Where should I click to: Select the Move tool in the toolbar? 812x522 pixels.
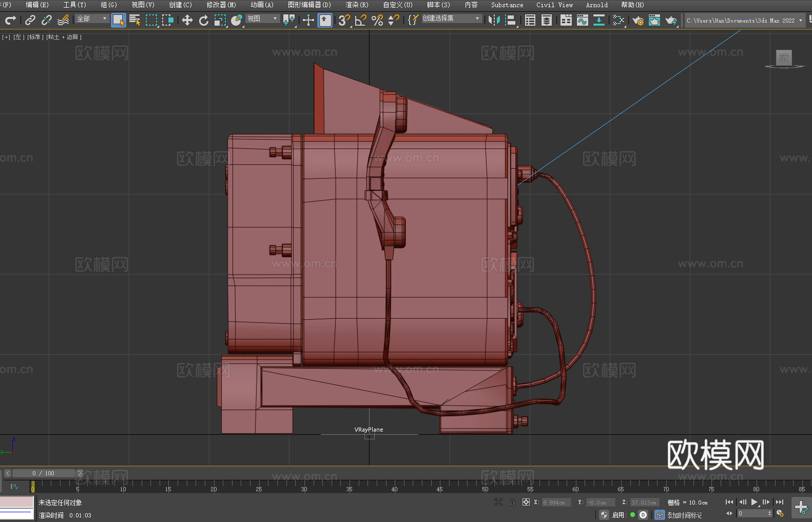(x=187, y=20)
